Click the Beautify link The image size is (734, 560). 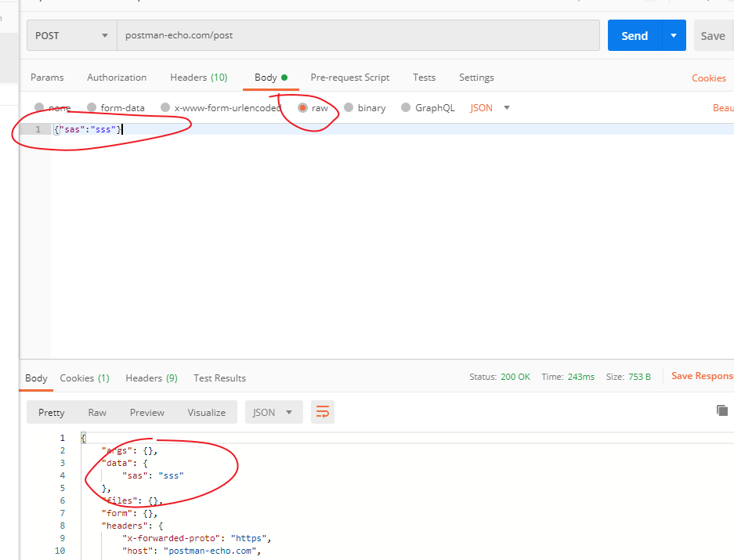click(723, 108)
